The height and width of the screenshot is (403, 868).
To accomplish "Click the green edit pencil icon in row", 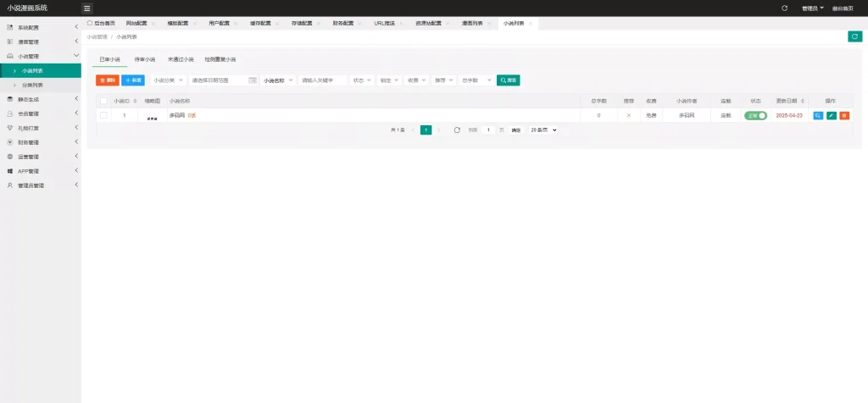I will pyautogui.click(x=832, y=115).
